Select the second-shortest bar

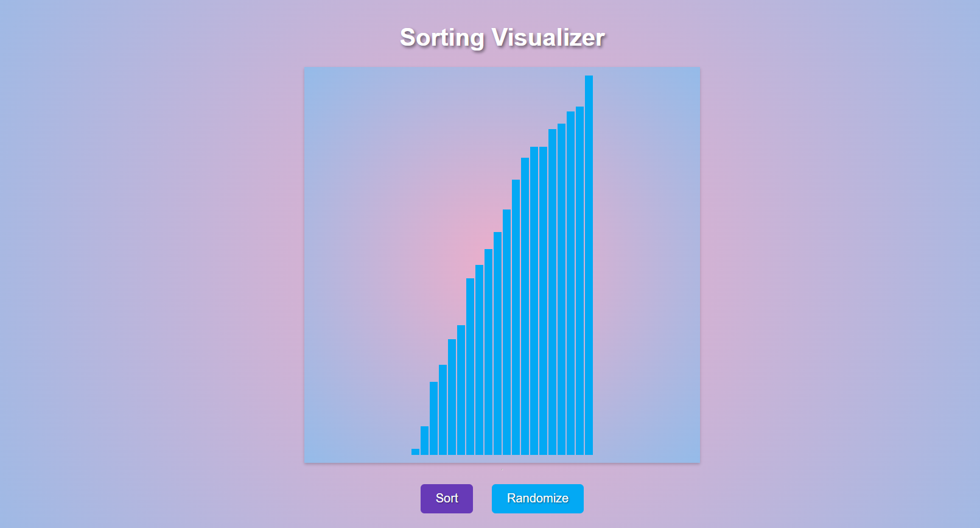tap(424, 440)
